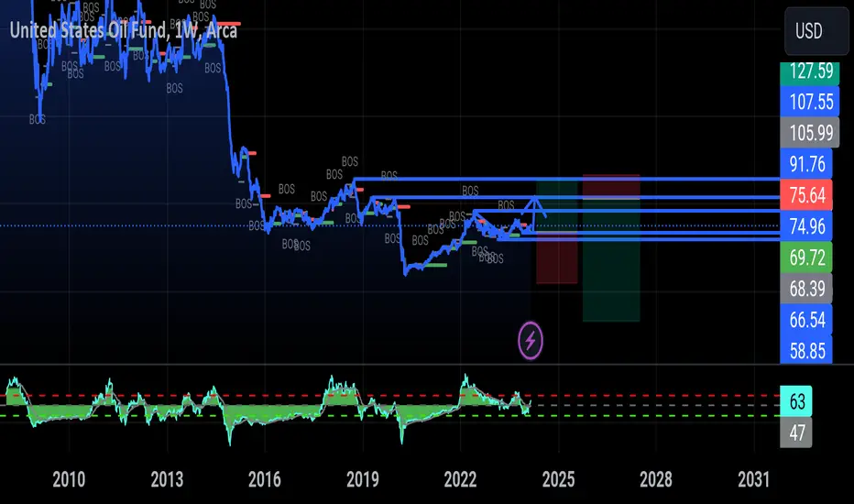Select the blue up-arrow drawing on the chart

click(535, 213)
